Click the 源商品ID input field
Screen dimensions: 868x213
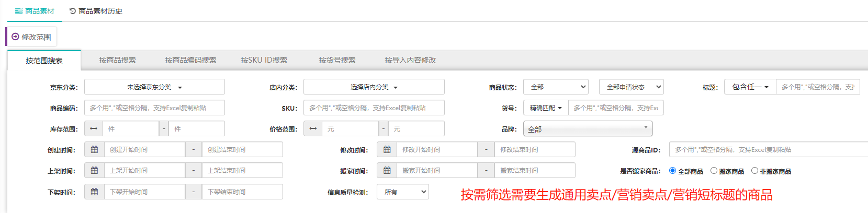point(768,150)
